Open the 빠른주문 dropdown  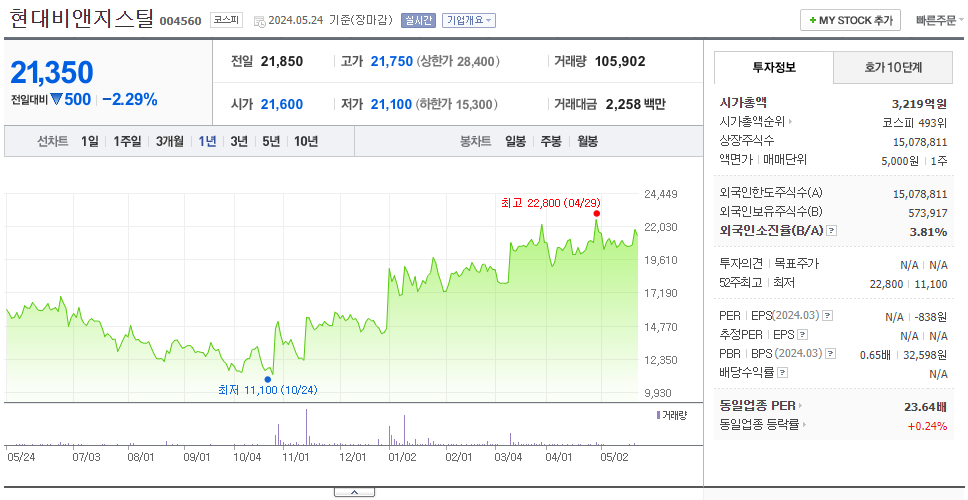[x=941, y=20]
